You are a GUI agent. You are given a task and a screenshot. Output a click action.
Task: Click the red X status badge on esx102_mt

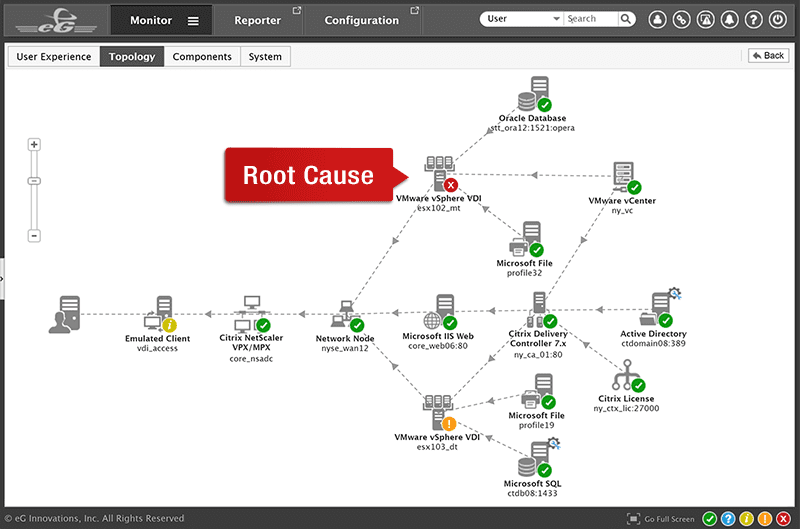click(x=451, y=185)
